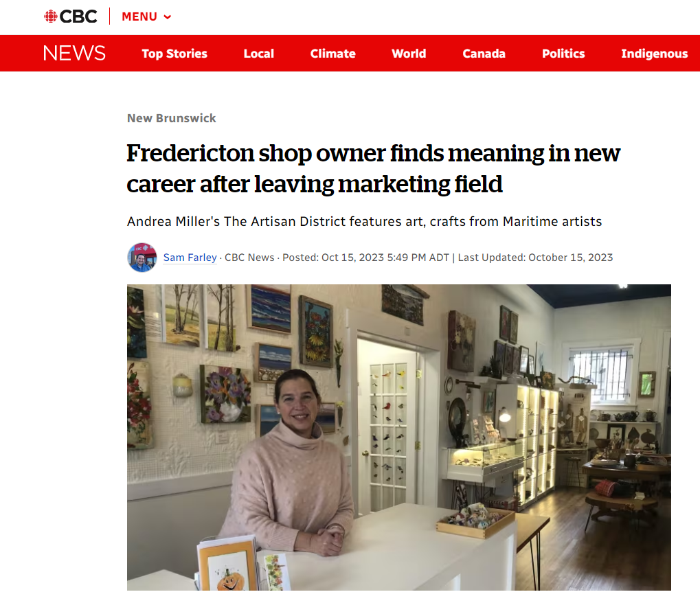Click the Last Updated date text
The width and height of the screenshot is (700, 603).
[535, 258]
